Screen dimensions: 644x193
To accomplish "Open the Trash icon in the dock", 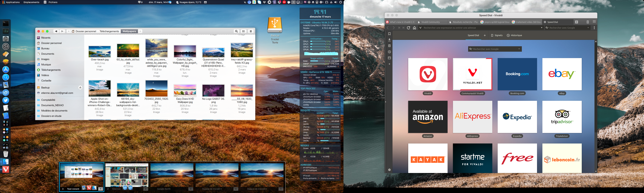I will pos(6,154).
